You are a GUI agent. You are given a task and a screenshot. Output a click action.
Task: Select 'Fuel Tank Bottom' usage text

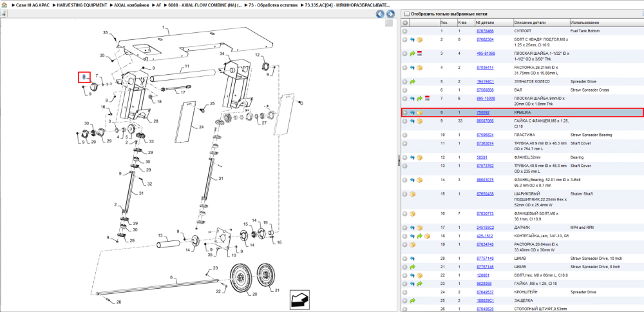(x=585, y=31)
